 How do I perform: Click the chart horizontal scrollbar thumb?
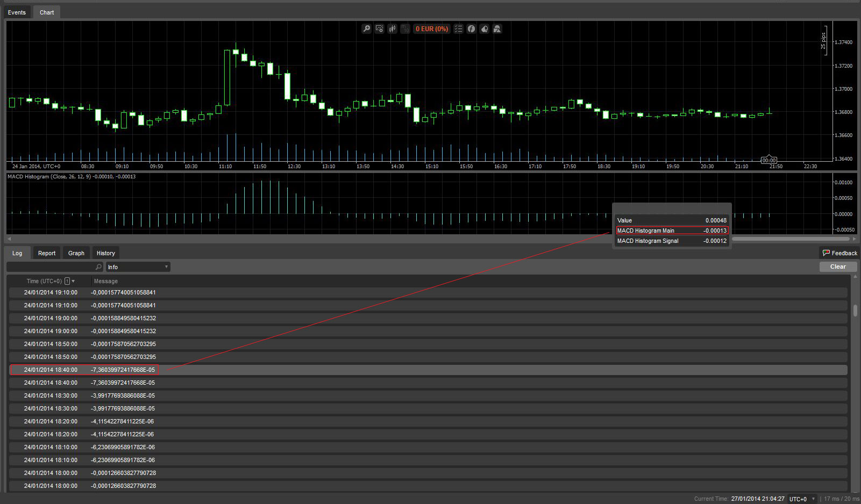coord(791,239)
